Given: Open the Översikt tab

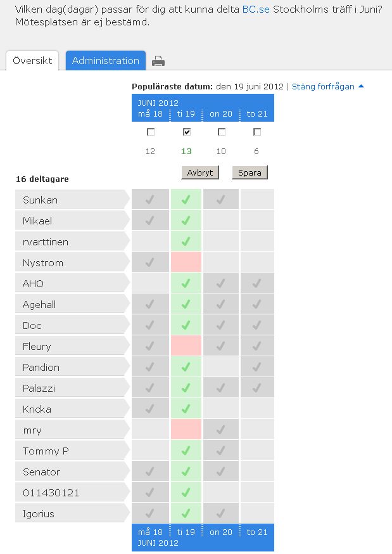Looking at the screenshot, I should coord(32,61).
